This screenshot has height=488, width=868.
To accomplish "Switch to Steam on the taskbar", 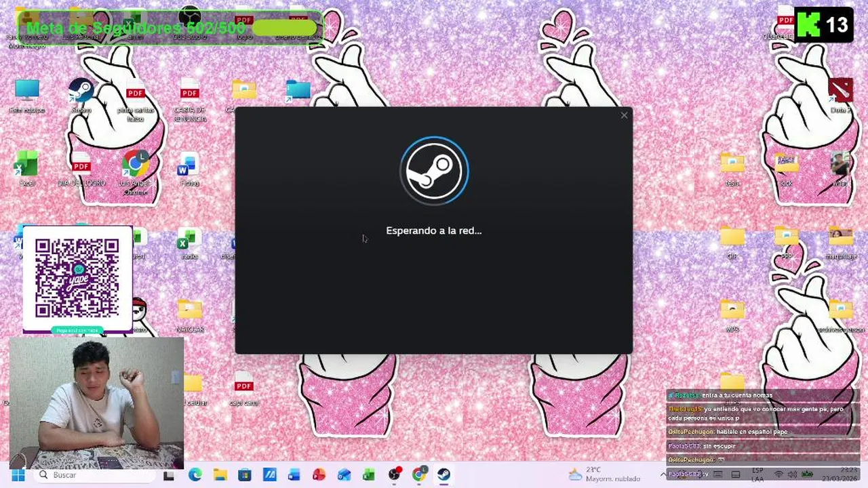I will coord(443,475).
